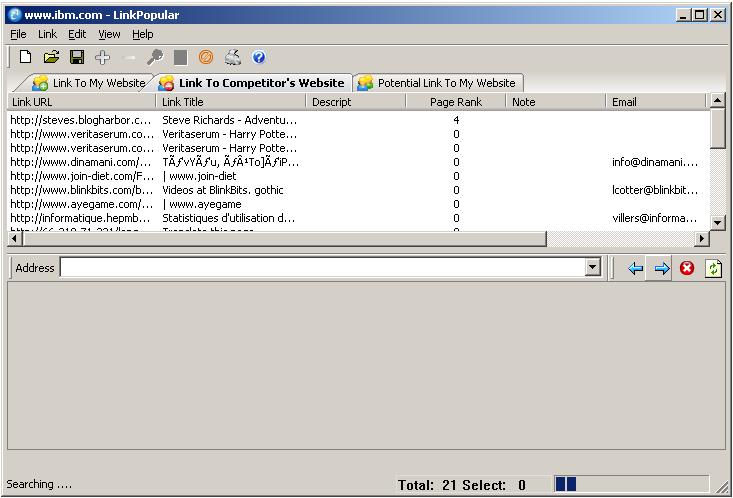Screen dimensions: 733x498
Task: Click the info@dinamani email cell
Action: pyautogui.click(x=655, y=162)
